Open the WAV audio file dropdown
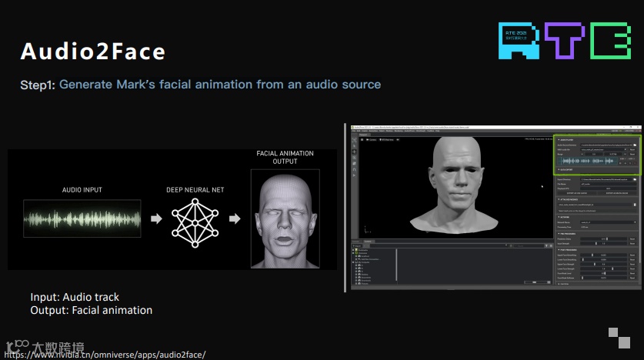644x360 pixels. pyautogui.click(x=604, y=149)
